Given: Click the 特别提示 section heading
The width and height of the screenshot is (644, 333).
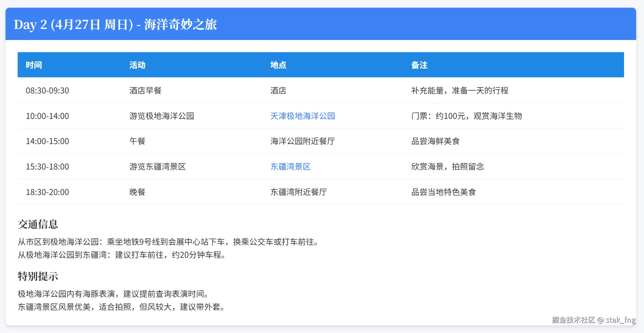Looking at the screenshot, I should coord(38,276).
